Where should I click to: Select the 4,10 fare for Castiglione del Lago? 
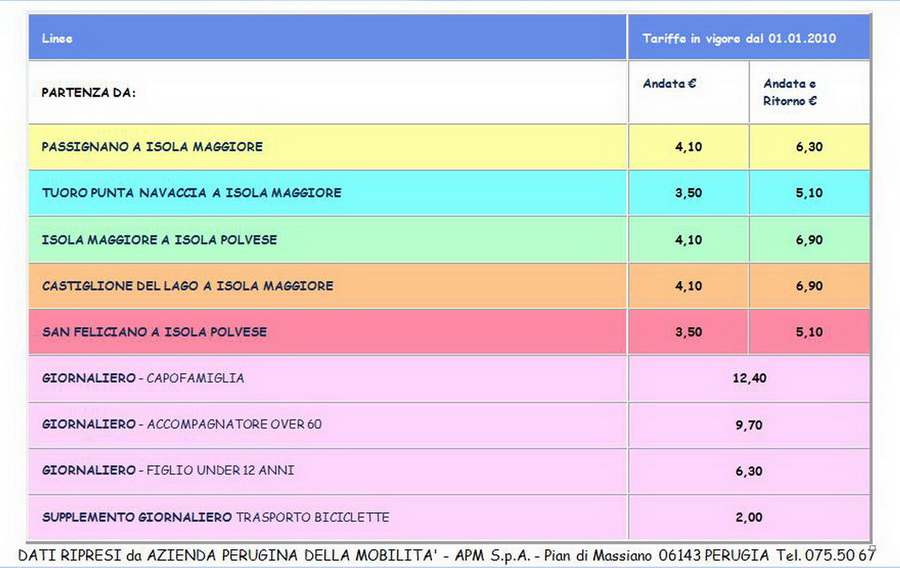[x=688, y=286]
